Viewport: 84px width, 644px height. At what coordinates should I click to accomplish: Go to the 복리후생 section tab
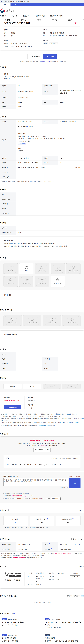pyautogui.click(x=55, y=20)
